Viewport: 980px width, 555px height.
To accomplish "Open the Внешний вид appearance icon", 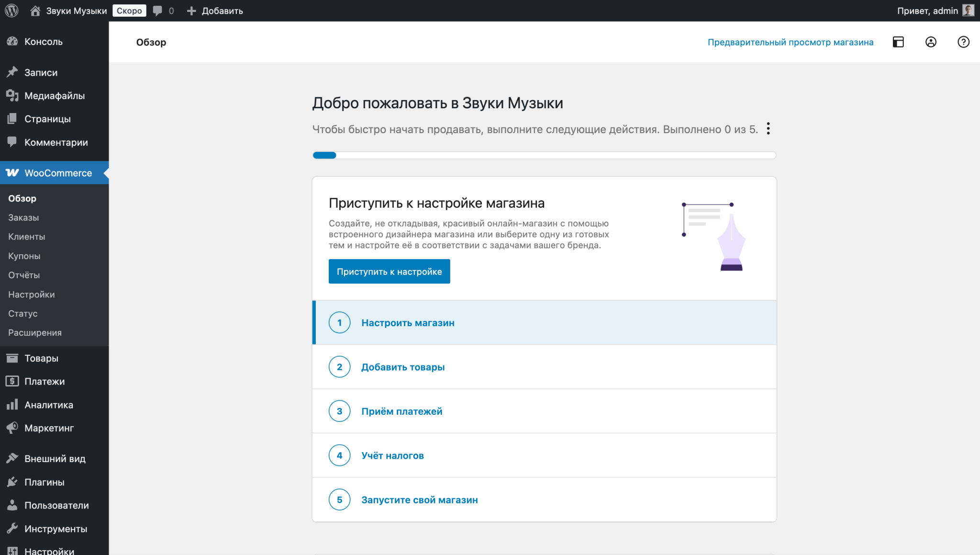I will point(12,458).
